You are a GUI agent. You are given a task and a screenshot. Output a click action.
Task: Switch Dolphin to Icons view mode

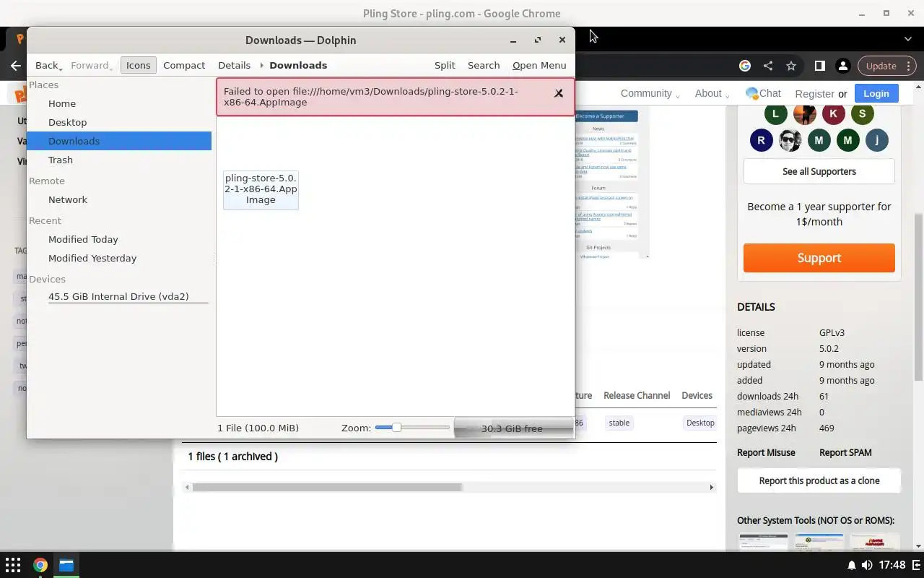(138, 65)
